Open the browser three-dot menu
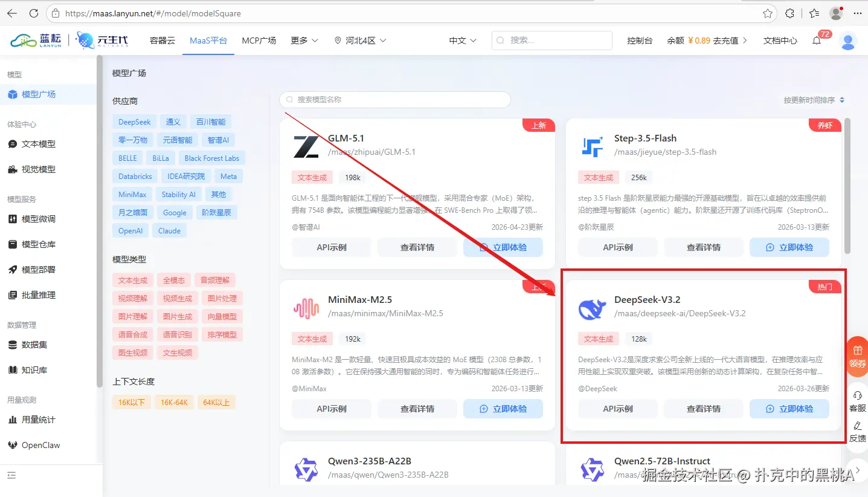Viewport: 868px width, 497px height. (x=858, y=13)
